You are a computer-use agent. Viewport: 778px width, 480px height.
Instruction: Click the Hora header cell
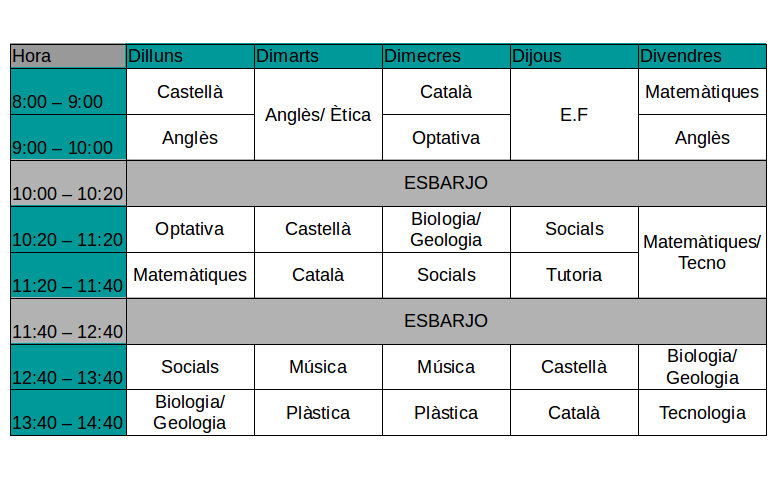pyautogui.click(x=68, y=56)
